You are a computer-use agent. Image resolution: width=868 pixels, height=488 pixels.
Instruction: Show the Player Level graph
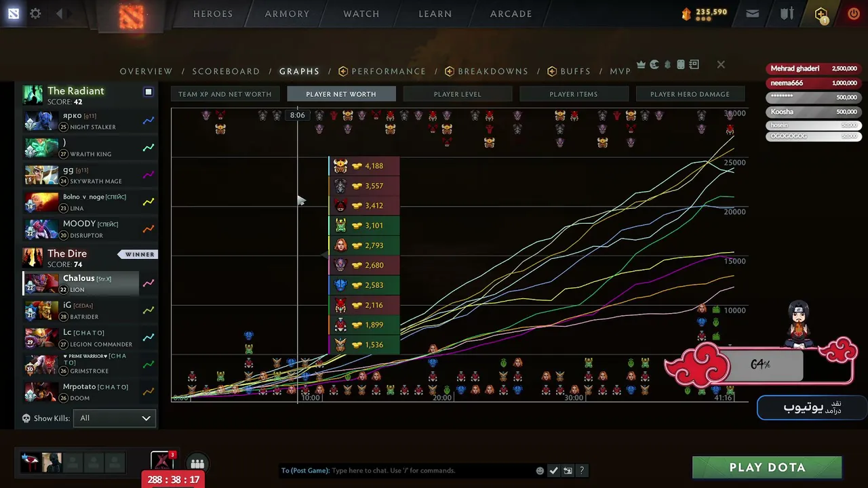(457, 94)
